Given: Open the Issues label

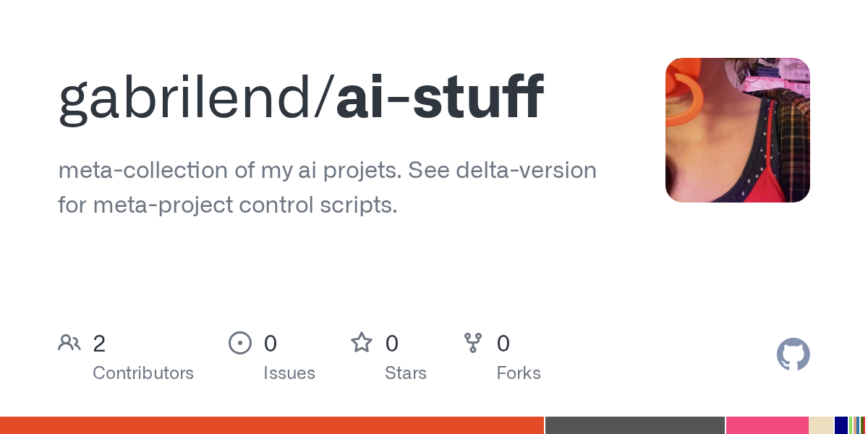Looking at the screenshot, I should tap(289, 373).
